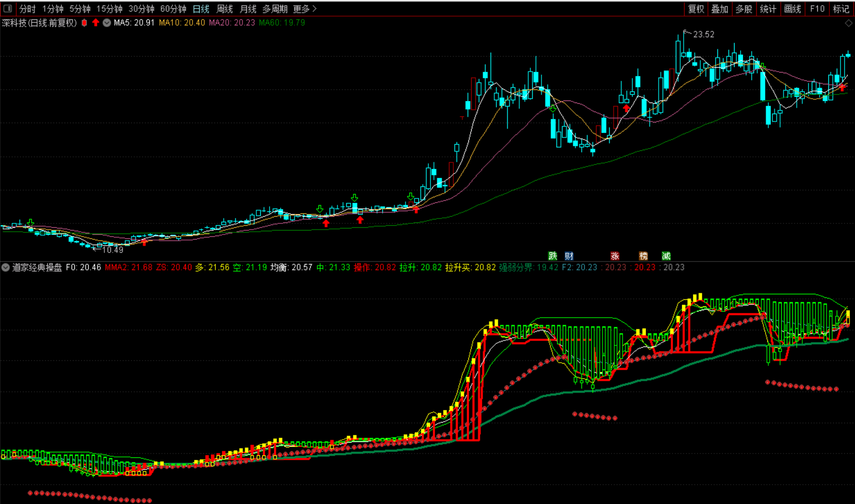Click the 23.52 high price label
The image size is (855, 504).
pyautogui.click(x=704, y=34)
